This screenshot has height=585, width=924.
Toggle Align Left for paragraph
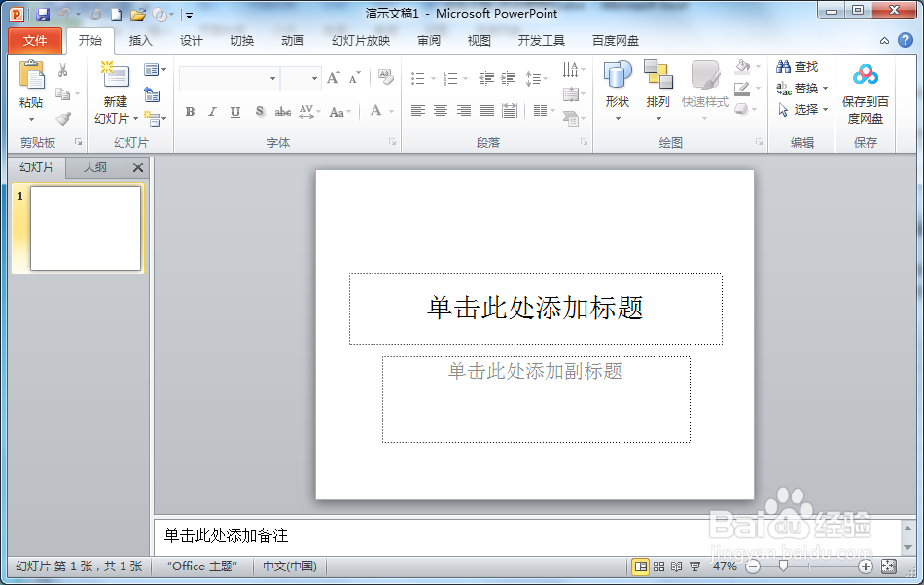point(418,111)
